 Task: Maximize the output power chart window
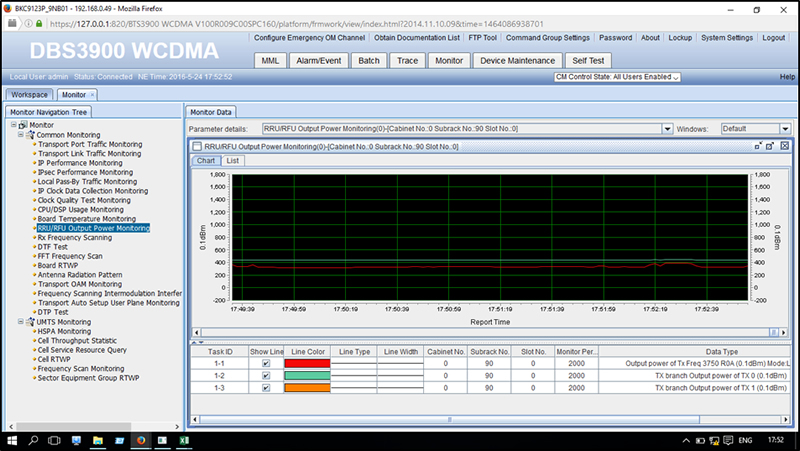770,146
